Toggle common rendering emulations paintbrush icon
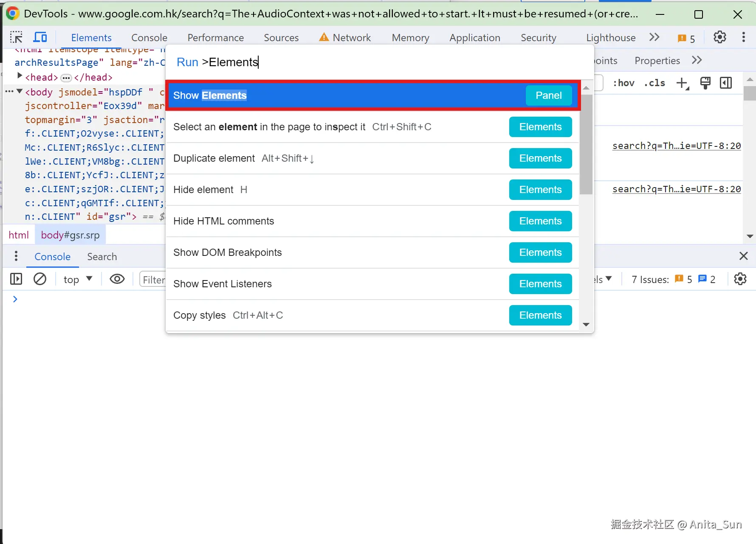 click(705, 83)
